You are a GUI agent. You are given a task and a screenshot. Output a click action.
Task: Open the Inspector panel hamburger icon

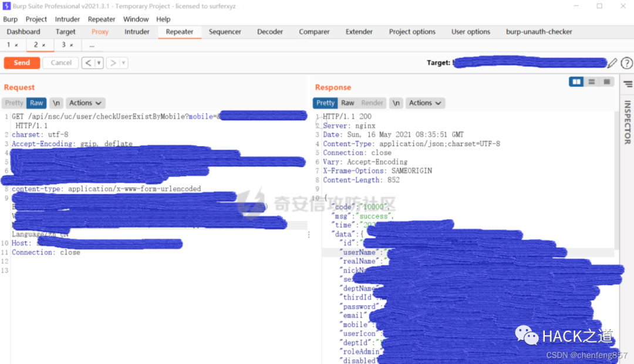[628, 84]
